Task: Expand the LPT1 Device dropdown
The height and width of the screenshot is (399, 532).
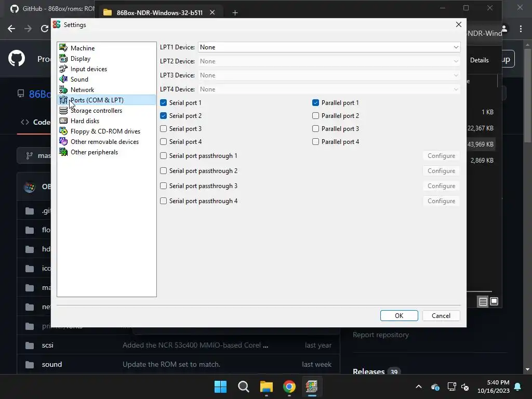Action: pos(329,47)
